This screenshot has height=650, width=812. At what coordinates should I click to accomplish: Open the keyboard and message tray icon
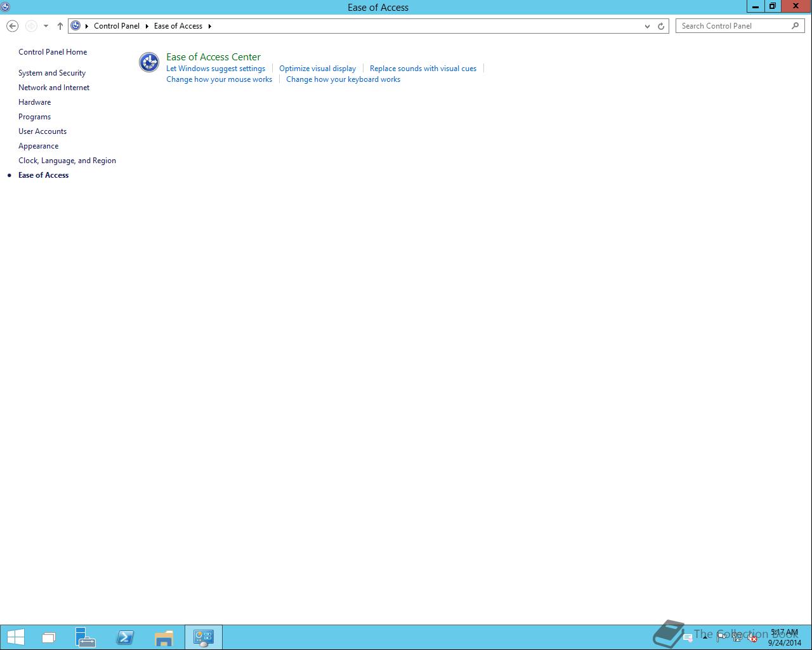click(688, 638)
